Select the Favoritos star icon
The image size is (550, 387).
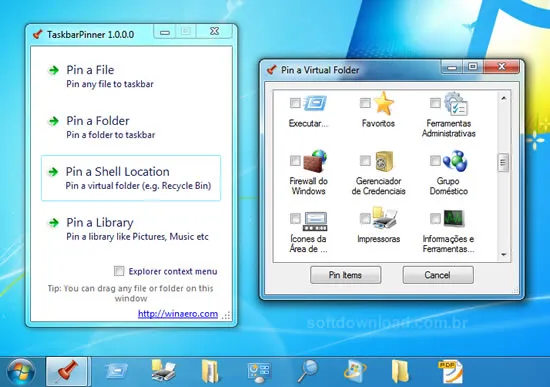[x=383, y=103]
